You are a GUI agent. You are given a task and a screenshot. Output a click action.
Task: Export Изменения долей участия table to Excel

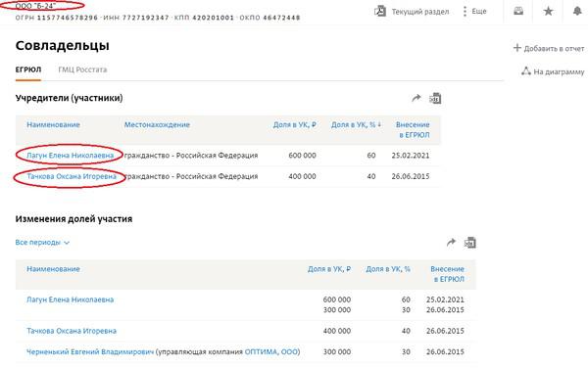tap(470, 243)
